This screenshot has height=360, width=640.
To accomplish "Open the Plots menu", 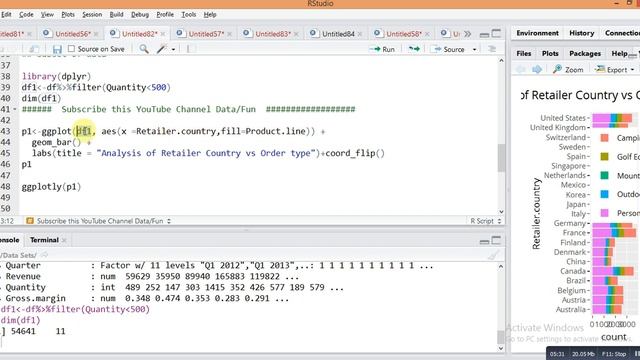I will (68, 15).
